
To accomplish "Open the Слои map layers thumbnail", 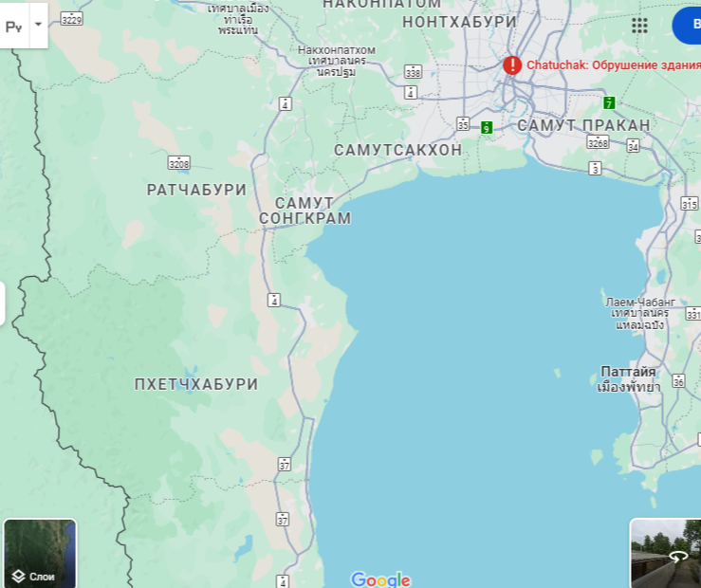I will click(40, 553).
